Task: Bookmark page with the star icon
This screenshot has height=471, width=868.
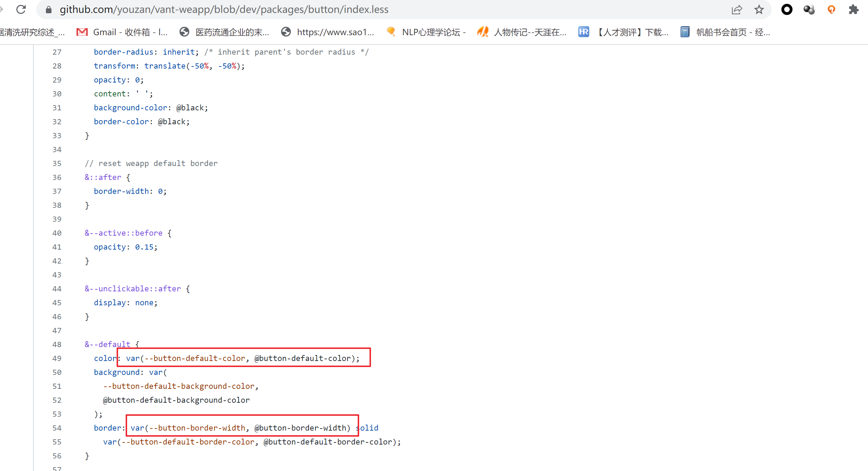Action: (x=759, y=9)
